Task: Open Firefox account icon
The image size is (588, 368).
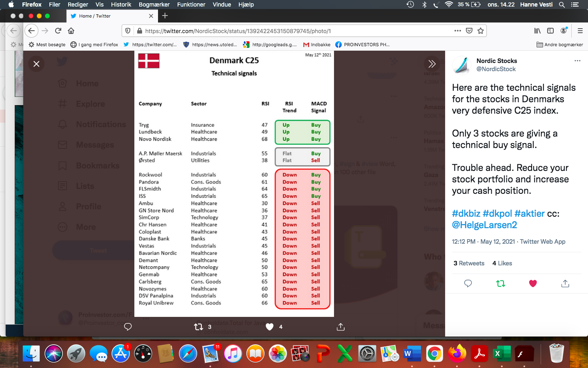Action: 564,31
